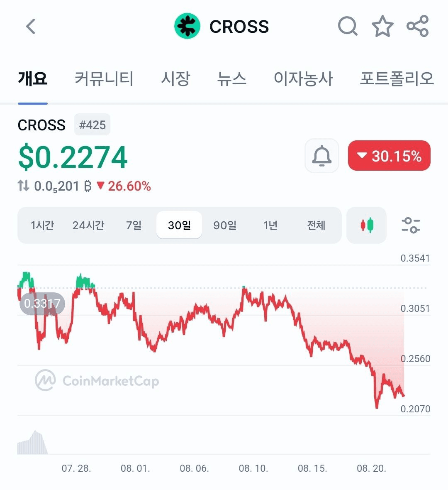Image resolution: width=448 pixels, height=490 pixels.
Task: Tap the red 30.15% change badge
Action: click(x=389, y=156)
